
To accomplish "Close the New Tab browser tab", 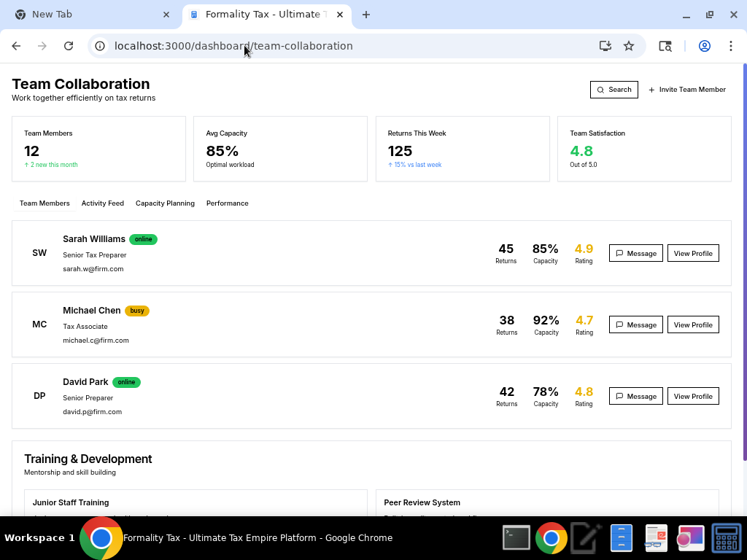I will [x=166, y=15].
